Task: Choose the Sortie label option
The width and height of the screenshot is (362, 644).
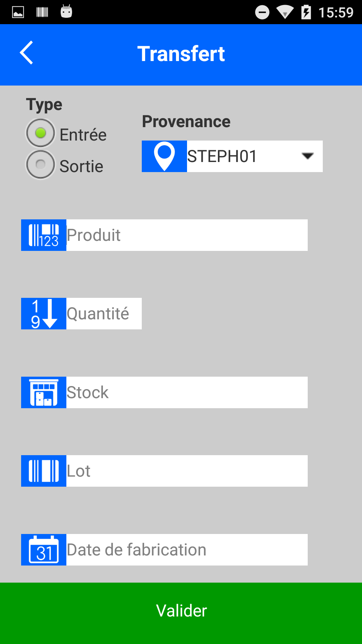Action: point(81,166)
